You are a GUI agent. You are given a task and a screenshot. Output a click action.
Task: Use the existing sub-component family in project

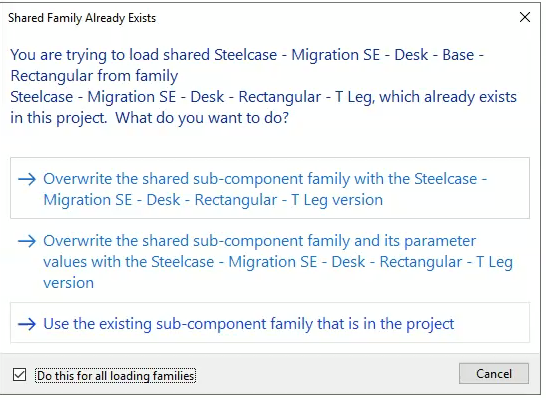270,323
